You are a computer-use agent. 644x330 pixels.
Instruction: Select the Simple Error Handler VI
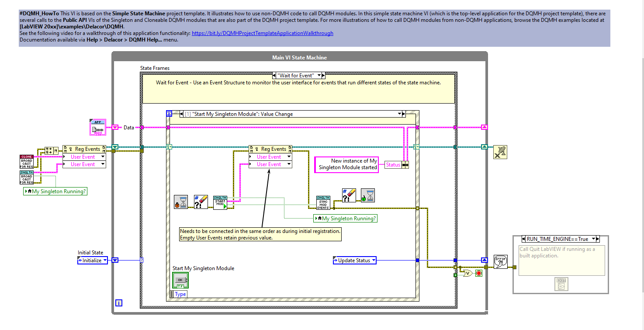point(501,262)
